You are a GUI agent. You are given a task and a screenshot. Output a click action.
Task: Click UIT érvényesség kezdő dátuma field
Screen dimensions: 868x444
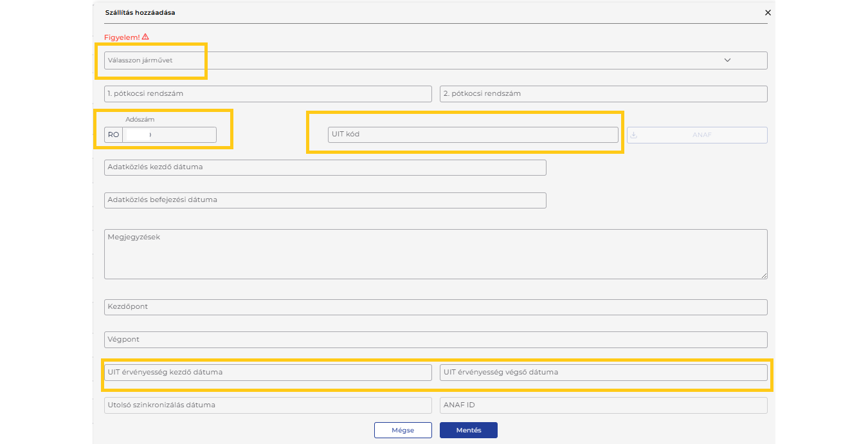[x=267, y=373]
